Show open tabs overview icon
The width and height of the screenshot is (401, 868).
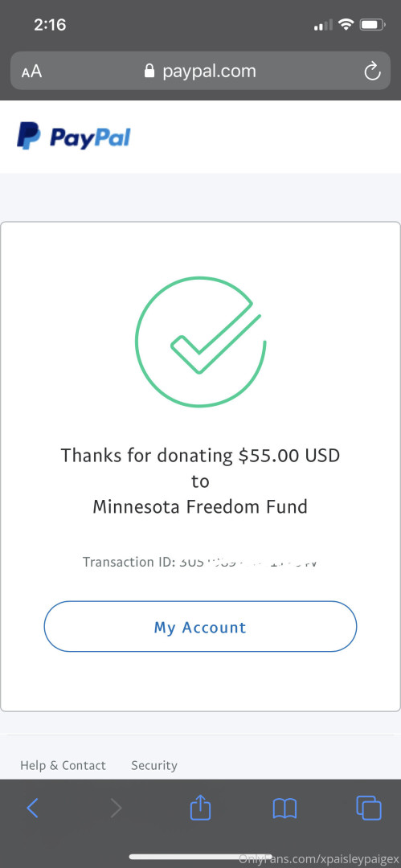(369, 808)
